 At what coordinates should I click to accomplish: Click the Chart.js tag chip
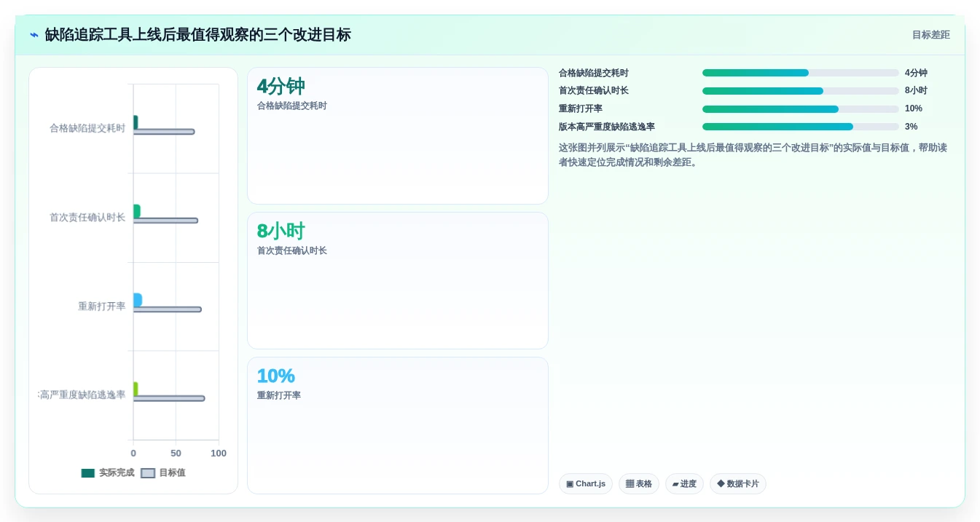point(586,484)
